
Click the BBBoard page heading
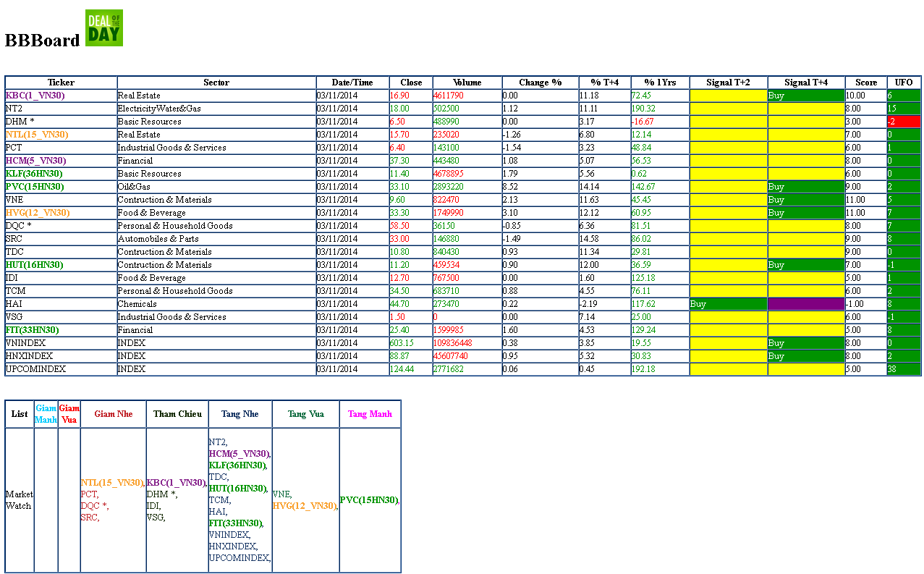pyautogui.click(x=42, y=41)
